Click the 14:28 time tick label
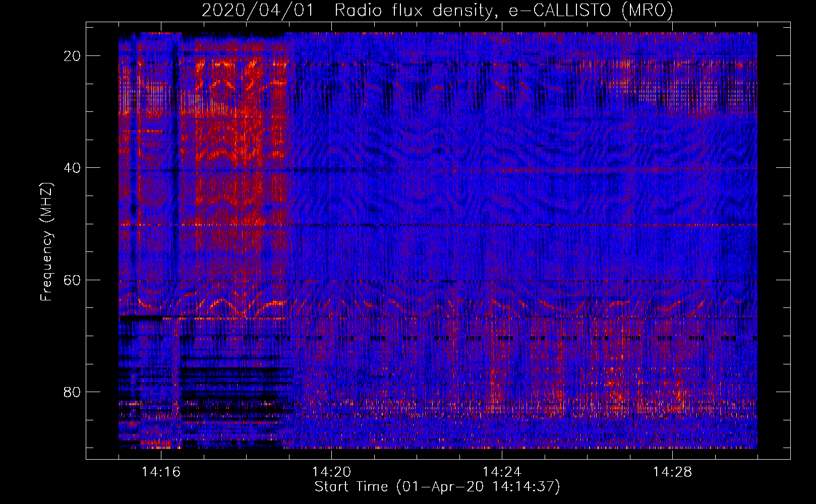This screenshot has height=504, width=816. [672, 472]
